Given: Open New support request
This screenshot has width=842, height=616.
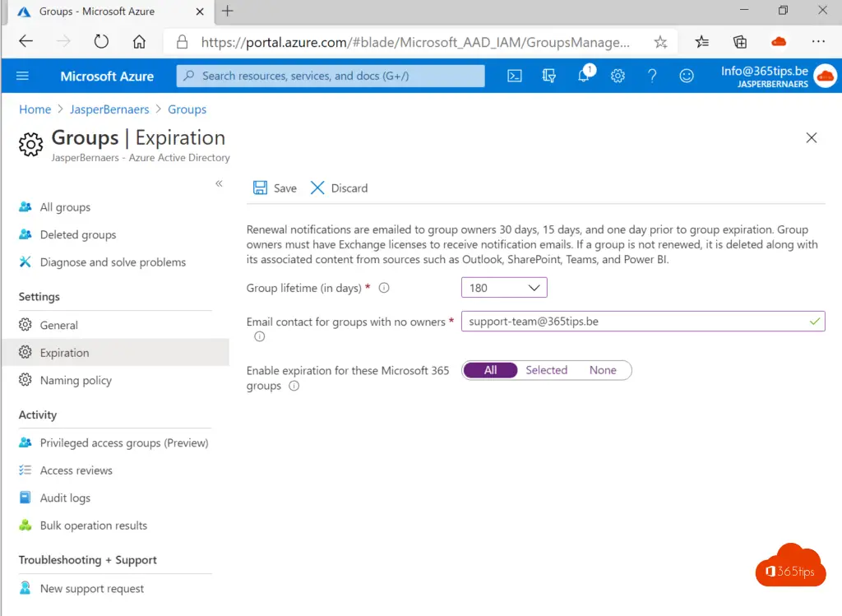Looking at the screenshot, I should coord(92,588).
